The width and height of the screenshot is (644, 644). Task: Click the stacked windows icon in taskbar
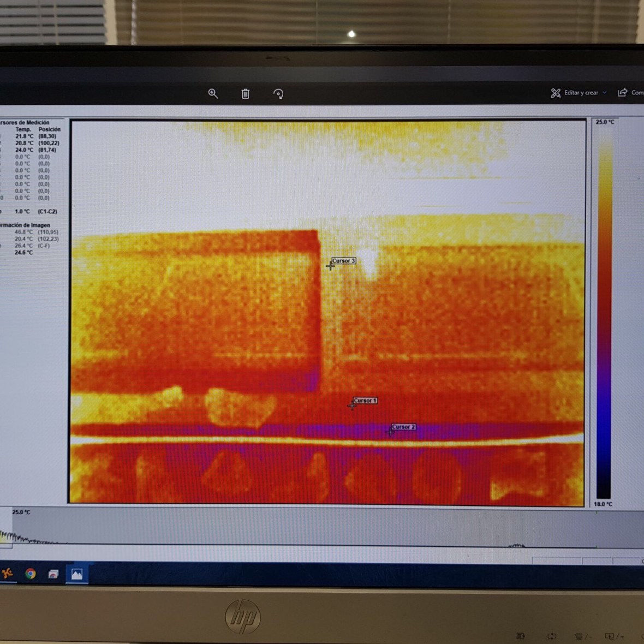(53, 574)
